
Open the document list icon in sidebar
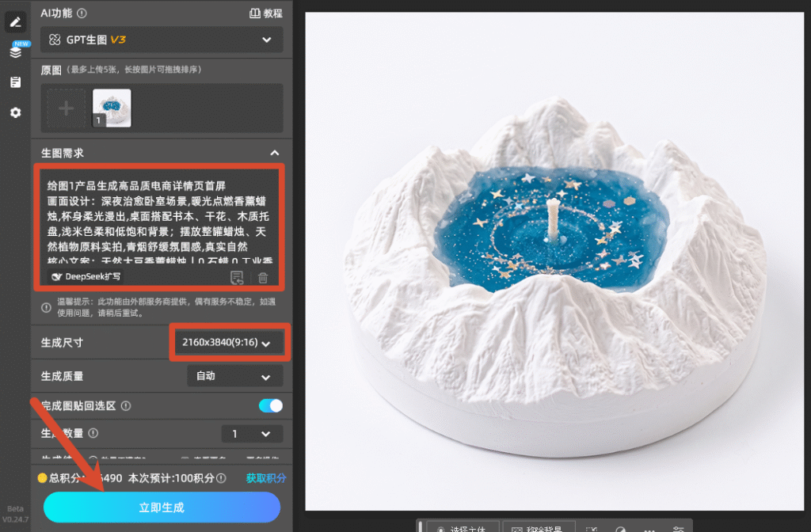point(16,82)
